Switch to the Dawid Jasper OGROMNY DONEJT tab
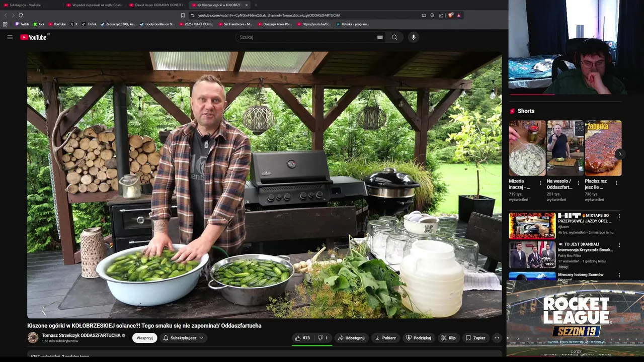Screen dimensions: 644x362 [x=157, y=5]
